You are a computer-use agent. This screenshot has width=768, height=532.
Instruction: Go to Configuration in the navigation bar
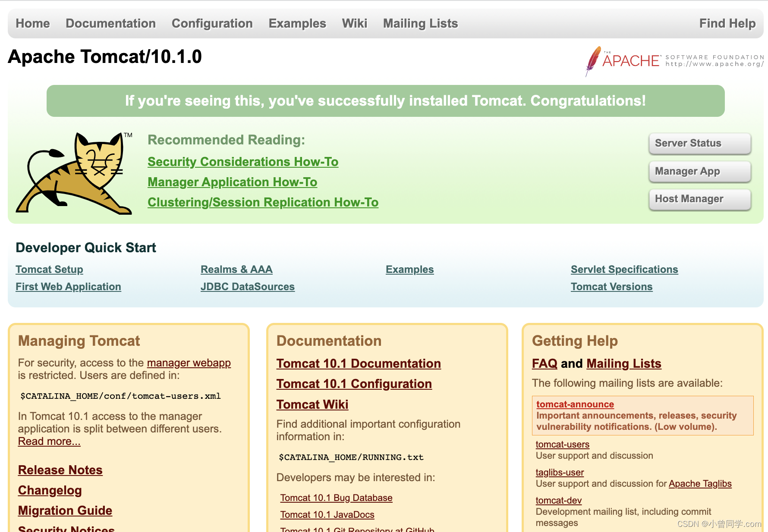(x=212, y=23)
